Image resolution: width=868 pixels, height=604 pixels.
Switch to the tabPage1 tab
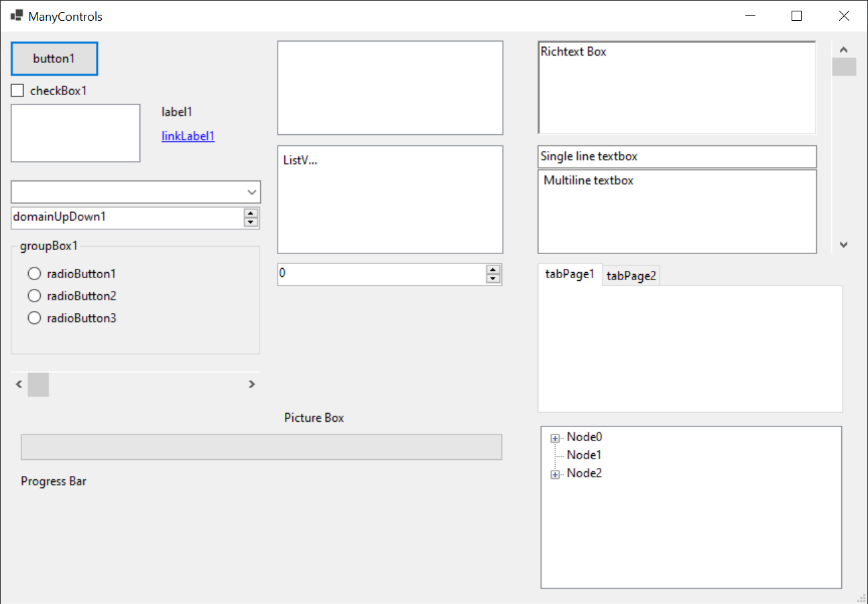570,274
